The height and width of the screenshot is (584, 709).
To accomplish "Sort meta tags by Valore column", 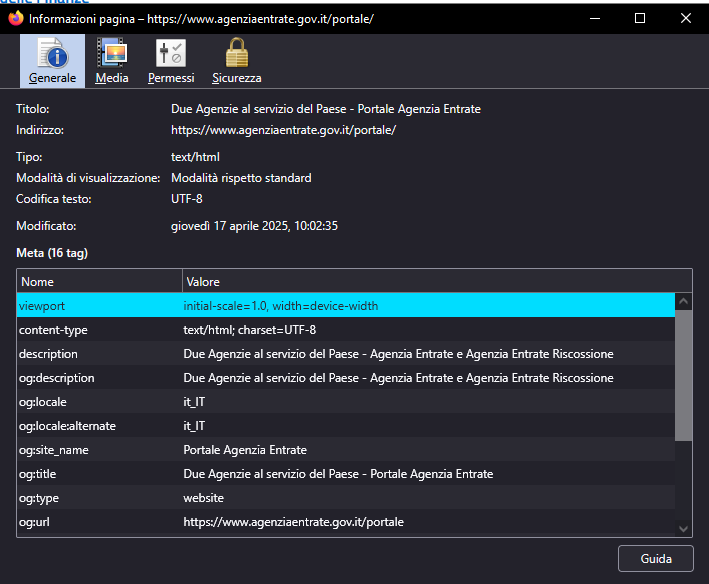I will tap(437, 282).
